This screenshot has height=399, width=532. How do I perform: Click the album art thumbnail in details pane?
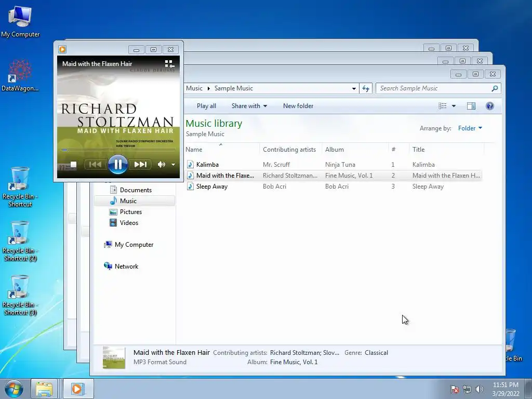(x=114, y=357)
